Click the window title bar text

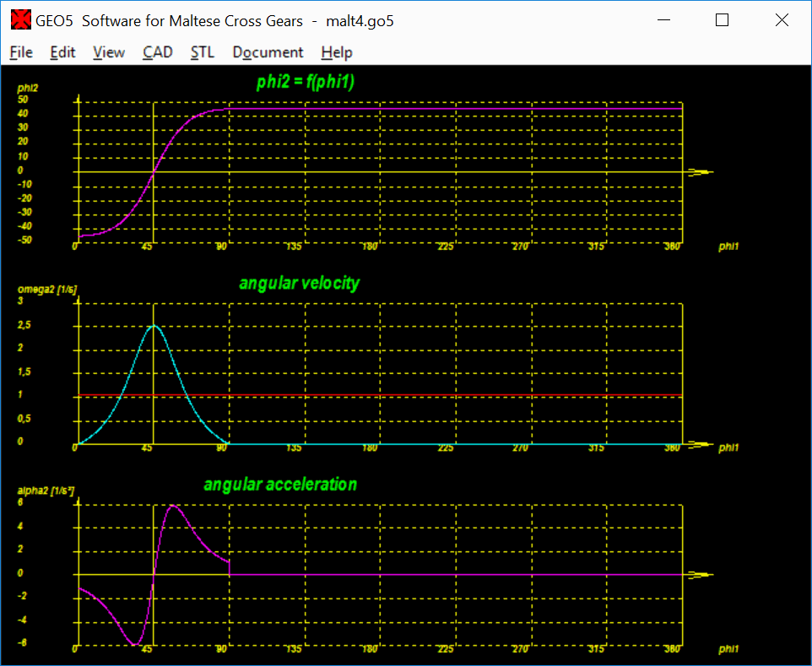214,20
